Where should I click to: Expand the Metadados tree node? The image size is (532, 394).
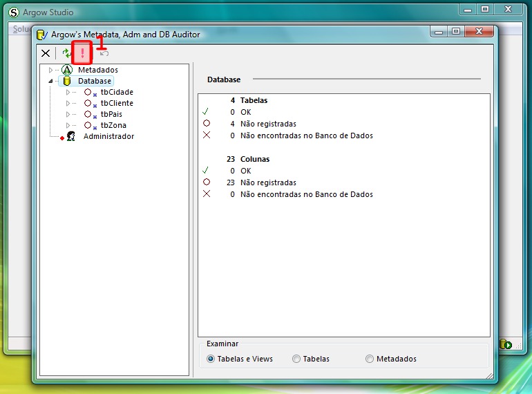(50, 70)
